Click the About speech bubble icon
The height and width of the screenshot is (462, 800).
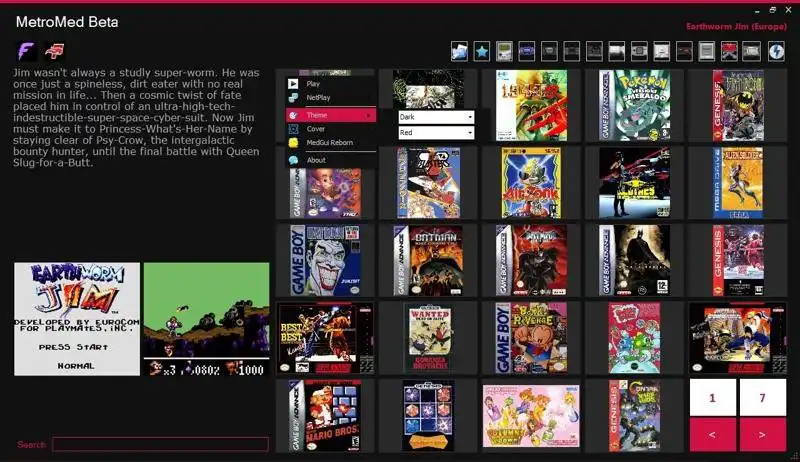293,160
